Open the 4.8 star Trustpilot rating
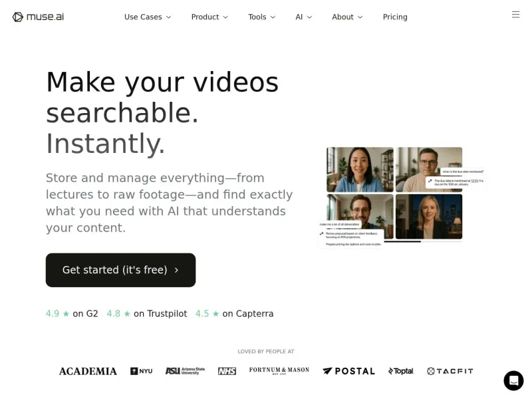 pyautogui.click(x=147, y=313)
